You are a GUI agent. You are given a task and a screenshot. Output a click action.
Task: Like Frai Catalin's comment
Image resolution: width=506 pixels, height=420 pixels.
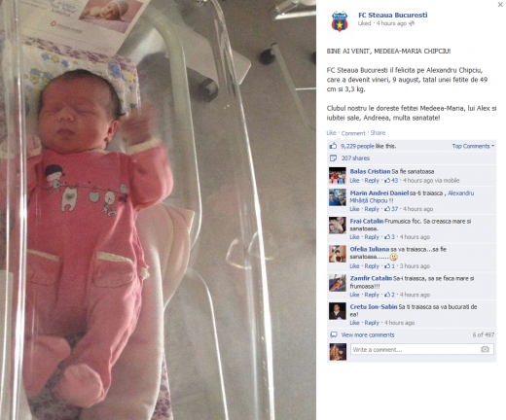click(x=354, y=237)
